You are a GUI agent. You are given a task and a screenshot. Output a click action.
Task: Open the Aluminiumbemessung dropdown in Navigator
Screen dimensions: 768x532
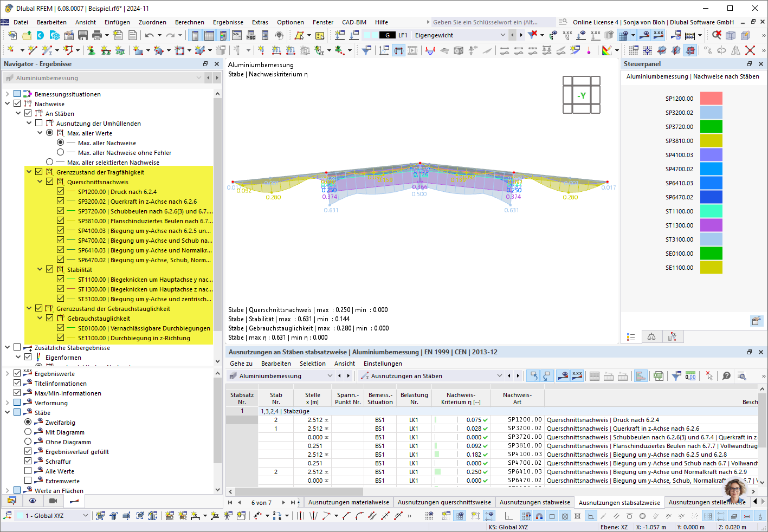coord(199,78)
